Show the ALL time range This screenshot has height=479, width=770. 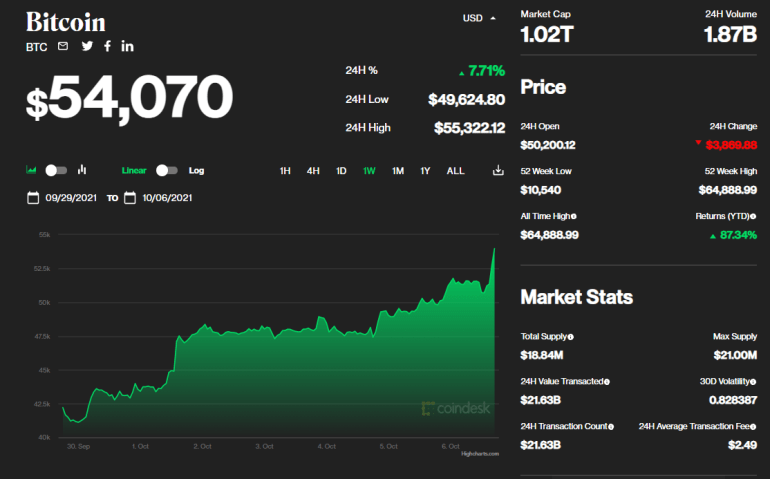[455, 171]
